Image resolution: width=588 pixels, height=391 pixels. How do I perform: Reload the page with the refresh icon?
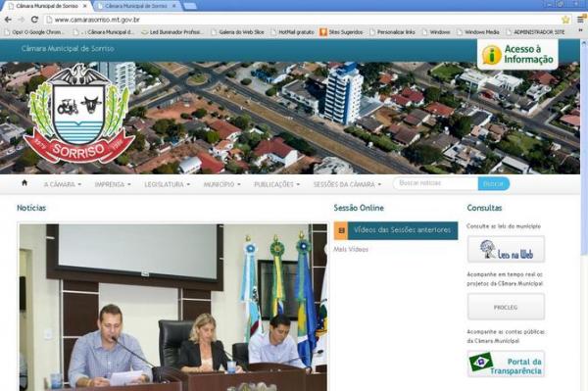34,20
